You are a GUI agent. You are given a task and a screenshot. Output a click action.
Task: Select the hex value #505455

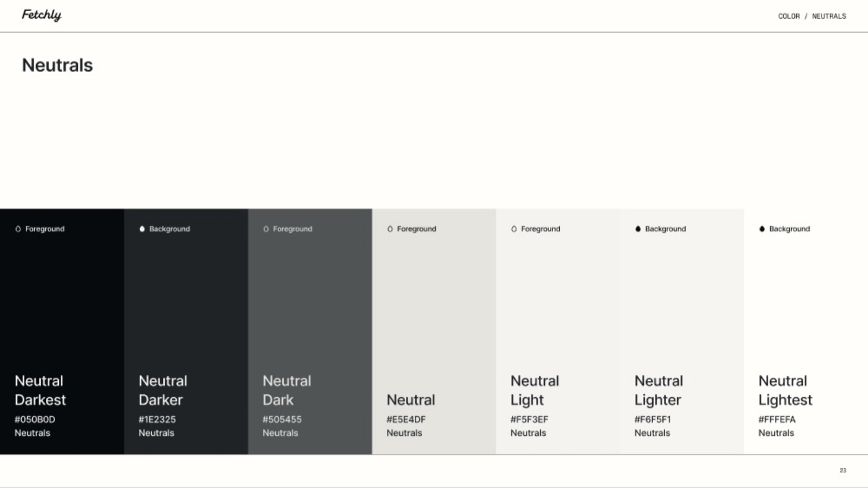[282, 419]
